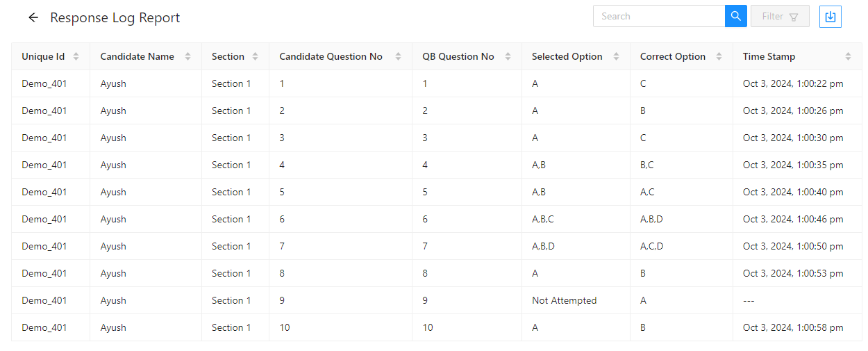This screenshot has height=351, width=868.
Task: Sort by Candidate Name column arrows
Action: pyautogui.click(x=188, y=56)
